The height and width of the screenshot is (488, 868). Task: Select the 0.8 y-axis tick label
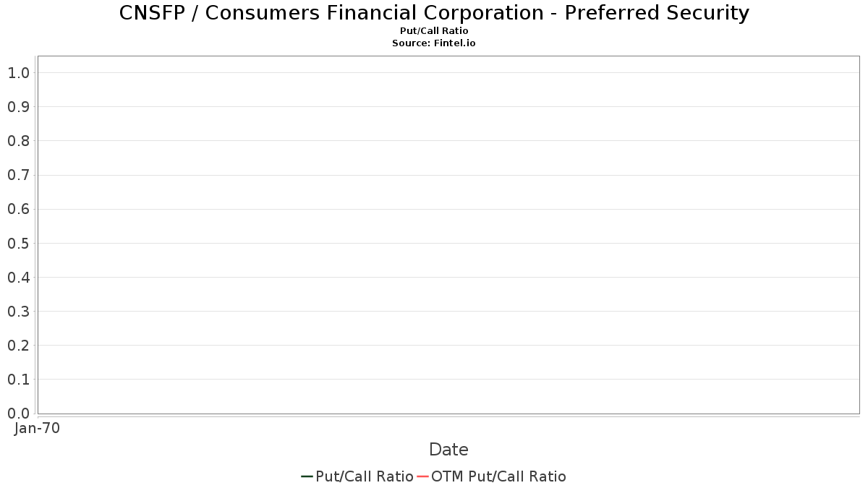pos(18,141)
